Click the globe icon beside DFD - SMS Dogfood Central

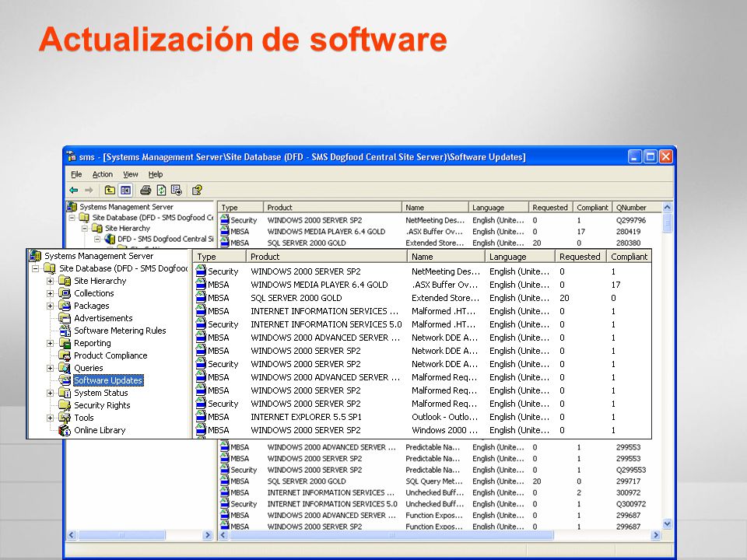110,239
